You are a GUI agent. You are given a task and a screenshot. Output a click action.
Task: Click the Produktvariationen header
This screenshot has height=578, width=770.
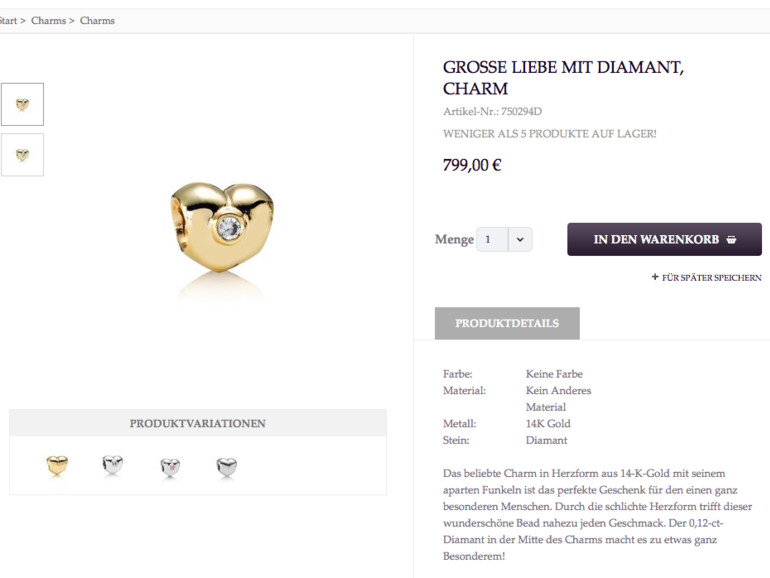click(198, 423)
